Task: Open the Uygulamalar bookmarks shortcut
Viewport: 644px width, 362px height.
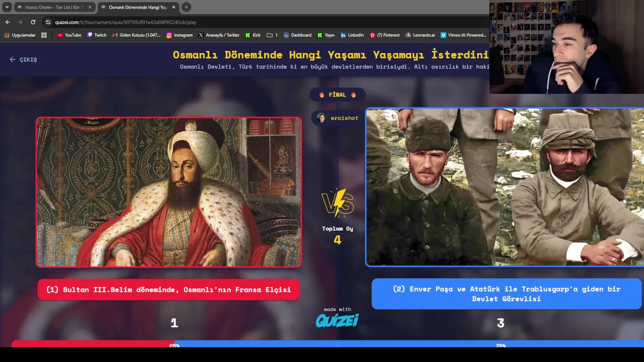Action: (x=20, y=35)
